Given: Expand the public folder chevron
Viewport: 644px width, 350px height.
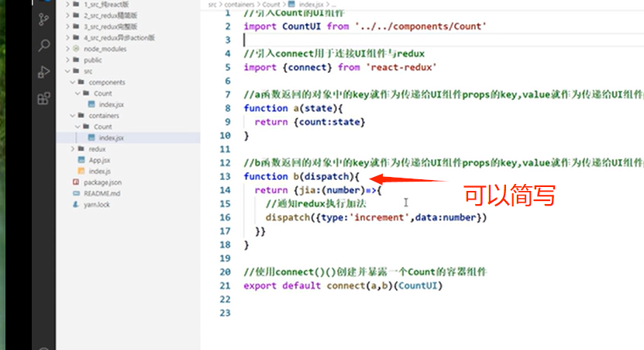Looking at the screenshot, I should pyautogui.click(x=67, y=60).
